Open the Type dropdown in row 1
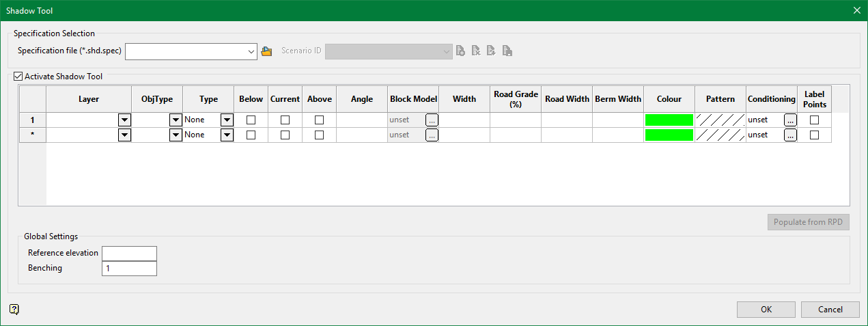 pyautogui.click(x=227, y=120)
